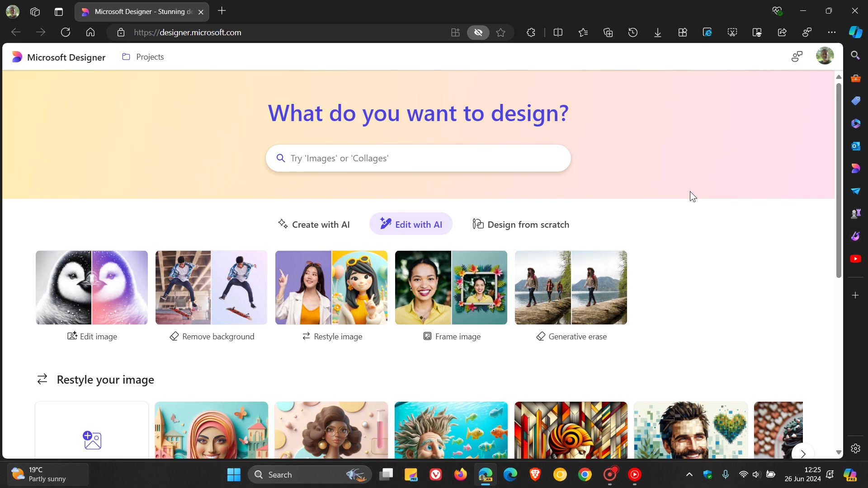Select the Create with AI tab
Image resolution: width=868 pixels, height=488 pixels.
tap(314, 224)
